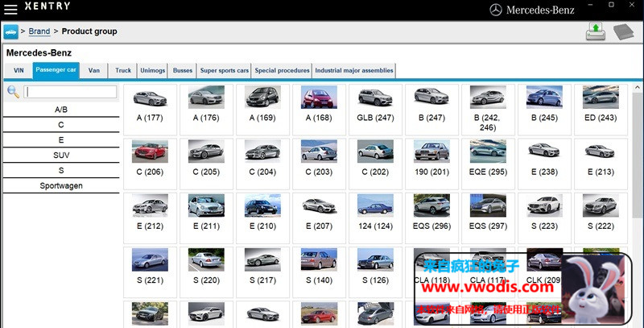The width and height of the screenshot is (644, 328).
Task: Choose the C (205) model
Action: (x=206, y=164)
